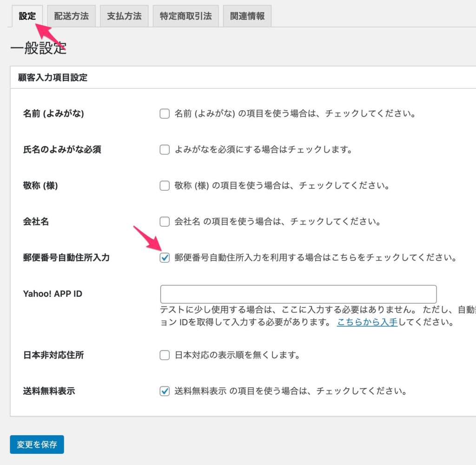The width and height of the screenshot is (476, 465).
Task: Click the 日本非対応住所 row label
Action: click(53, 355)
